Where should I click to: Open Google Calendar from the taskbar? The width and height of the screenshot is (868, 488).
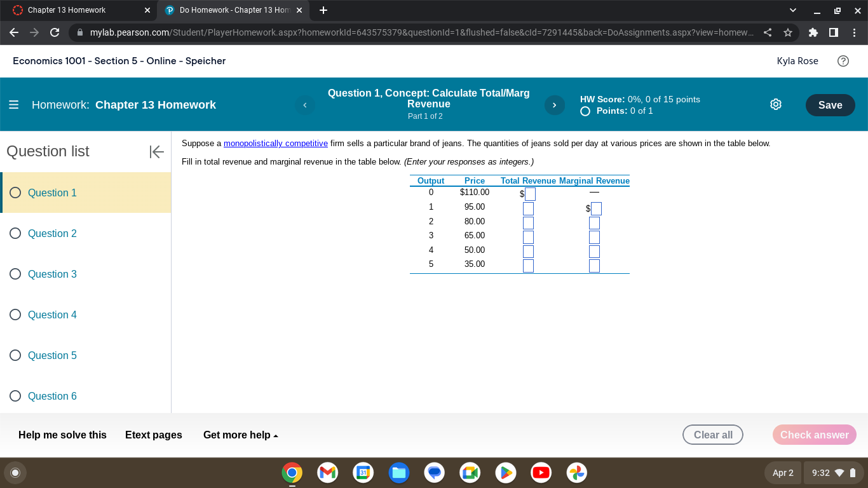[x=363, y=473]
